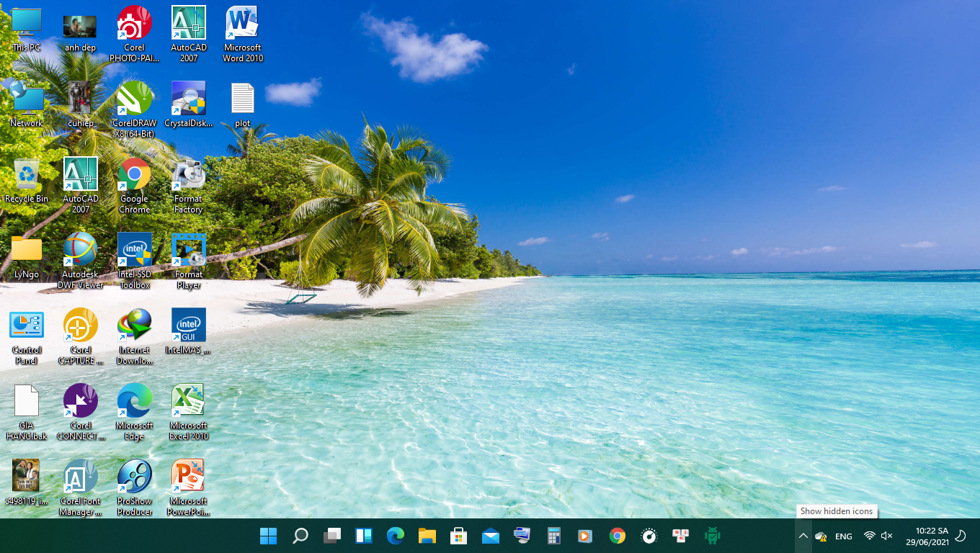Screen dimensions: 980x553
Task: Select the Format Factory shortcut
Action: click(189, 186)
